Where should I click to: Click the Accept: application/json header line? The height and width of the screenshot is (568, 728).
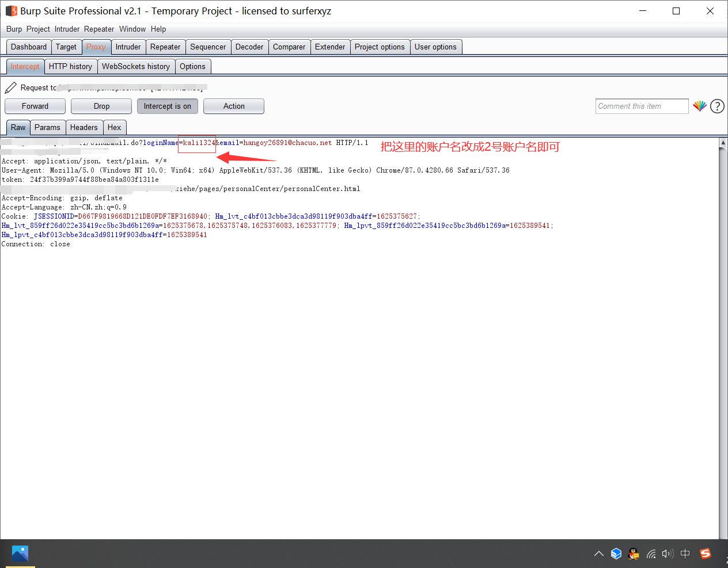point(84,161)
